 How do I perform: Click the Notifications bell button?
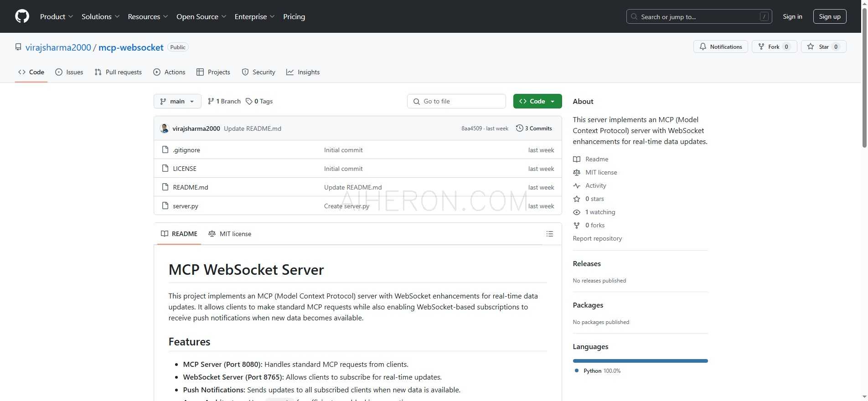(720, 46)
